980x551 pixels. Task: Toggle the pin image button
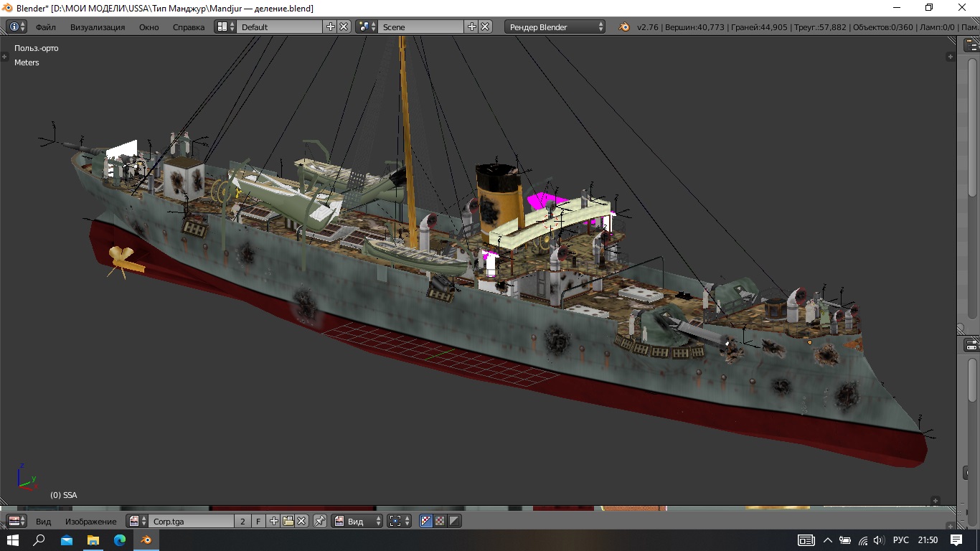point(320,522)
